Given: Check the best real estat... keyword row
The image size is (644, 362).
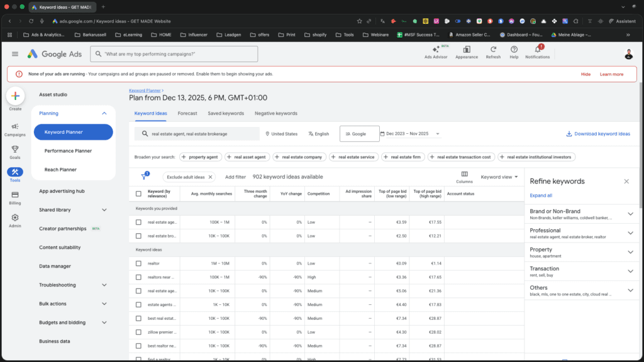Looking at the screenshot, I should coord(138,319).
